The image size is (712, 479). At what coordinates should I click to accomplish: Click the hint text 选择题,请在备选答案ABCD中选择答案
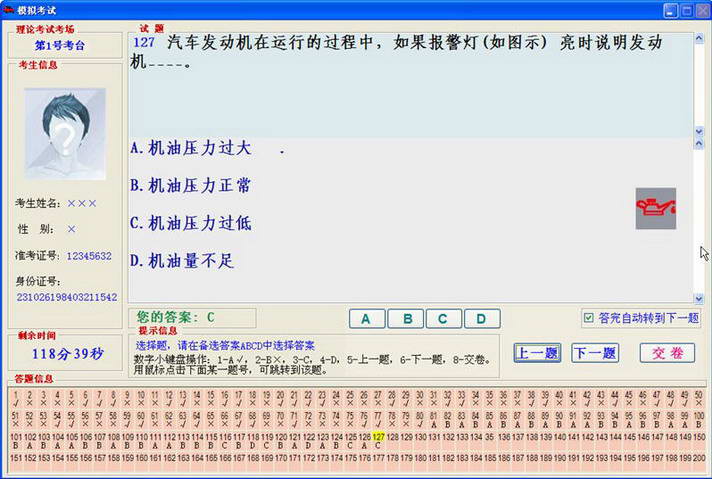point(225,346)
